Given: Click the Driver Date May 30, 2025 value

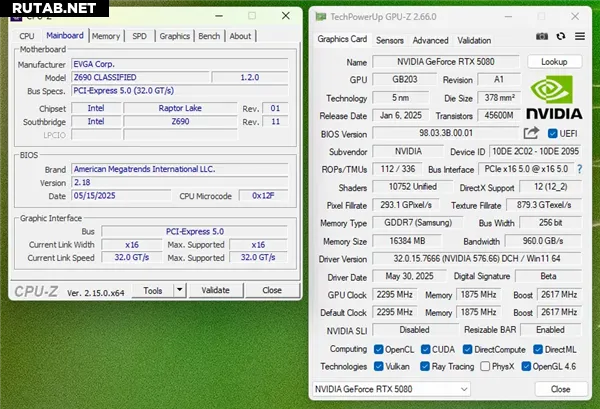Looking at the screenshot, I should 409,276.
